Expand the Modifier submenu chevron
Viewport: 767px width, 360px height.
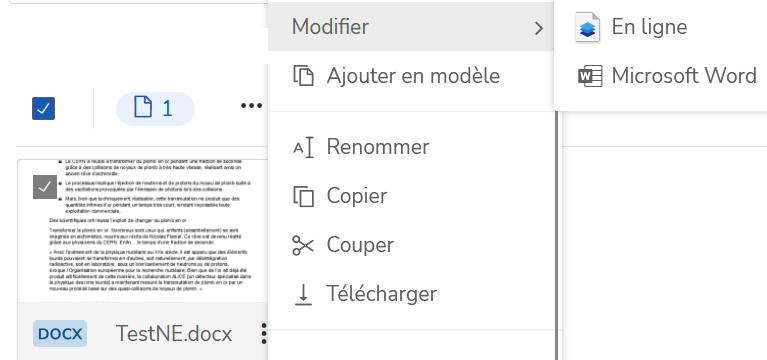coord(539,28)
